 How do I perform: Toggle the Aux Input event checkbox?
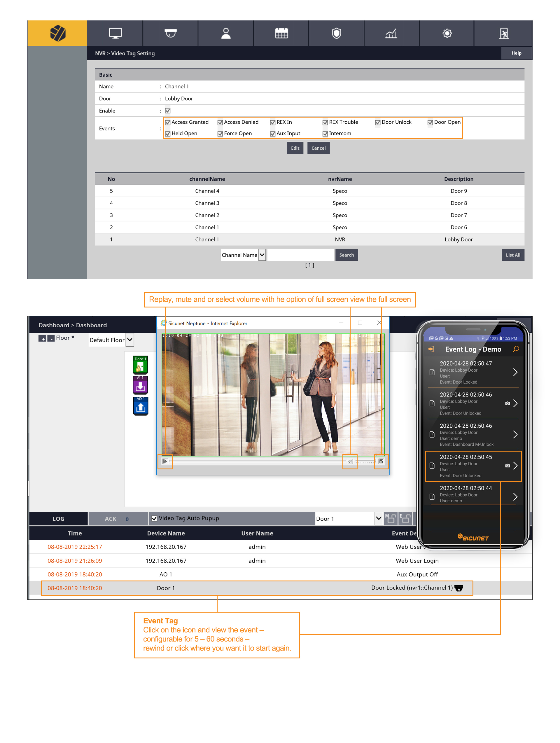(x=272, y=134)
